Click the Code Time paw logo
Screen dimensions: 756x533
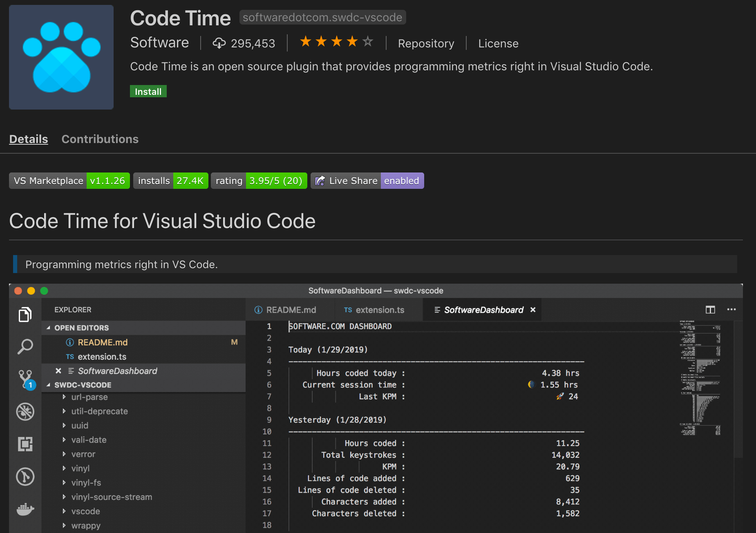click(61, 57)
